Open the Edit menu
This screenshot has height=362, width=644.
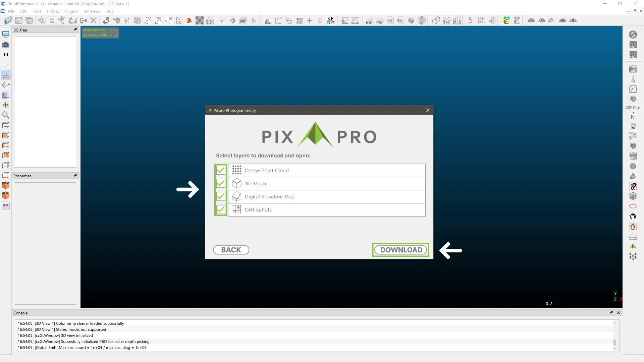pos(23,11)
